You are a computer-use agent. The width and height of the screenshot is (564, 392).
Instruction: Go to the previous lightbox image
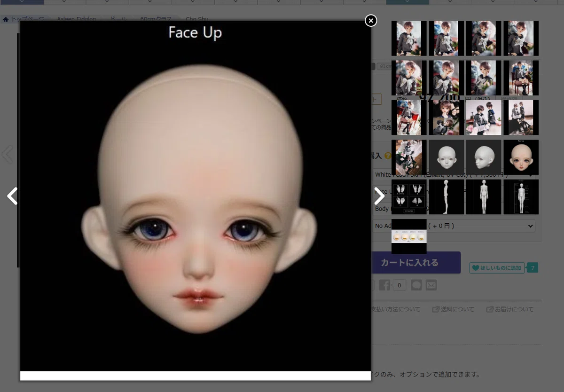12,196
